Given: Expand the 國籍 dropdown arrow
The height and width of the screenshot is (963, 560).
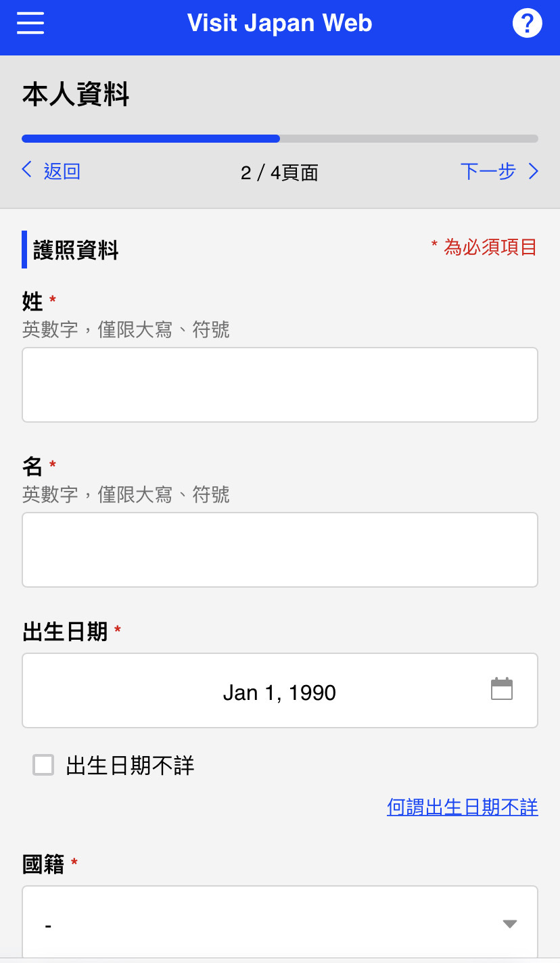Looking at the screenshot, I should pos(510,924).
